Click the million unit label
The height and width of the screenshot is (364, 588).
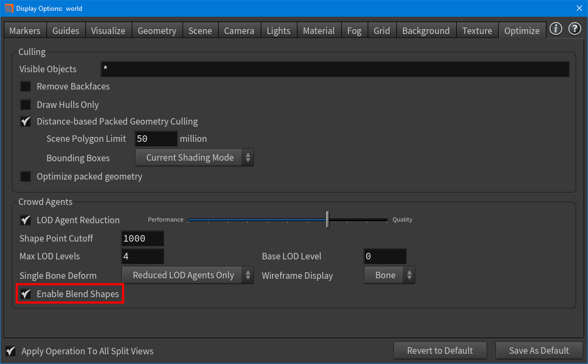pyautogui.click(x=193, y=139)
